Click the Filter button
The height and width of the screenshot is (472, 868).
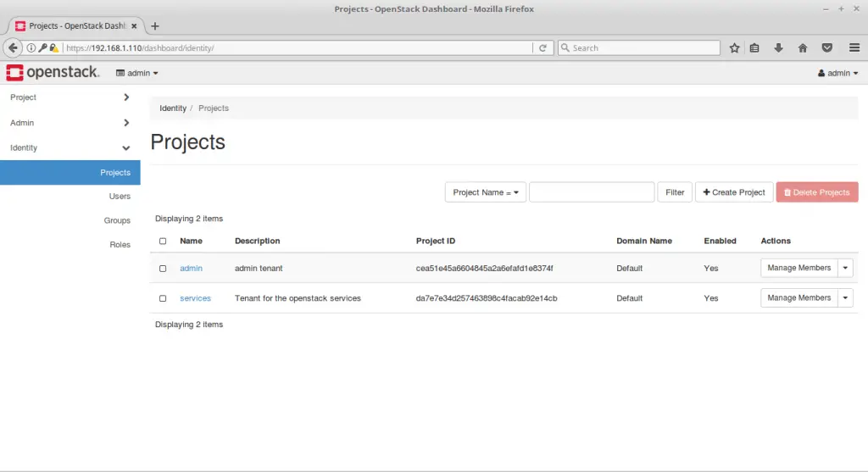(x=675, y=192)
